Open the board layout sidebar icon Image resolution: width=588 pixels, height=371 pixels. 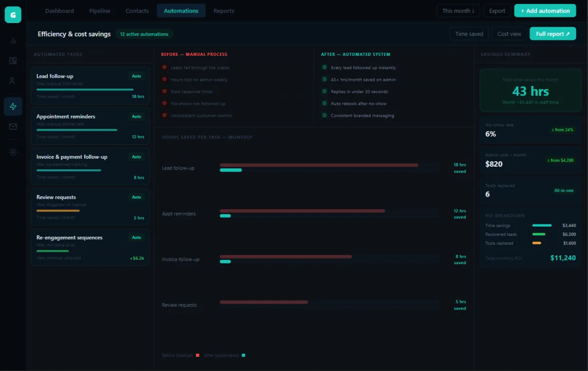[13, 61]
